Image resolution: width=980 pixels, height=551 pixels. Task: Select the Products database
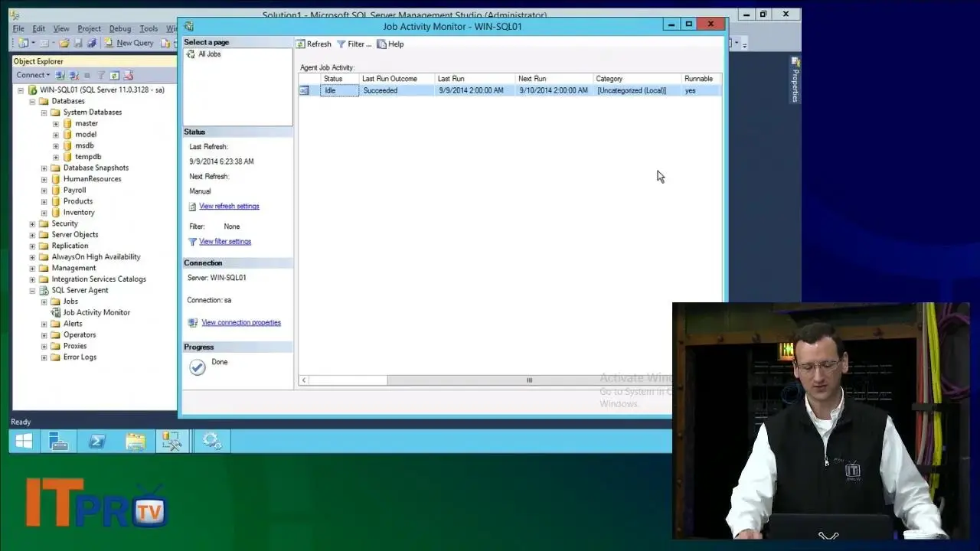pos(78,201)
